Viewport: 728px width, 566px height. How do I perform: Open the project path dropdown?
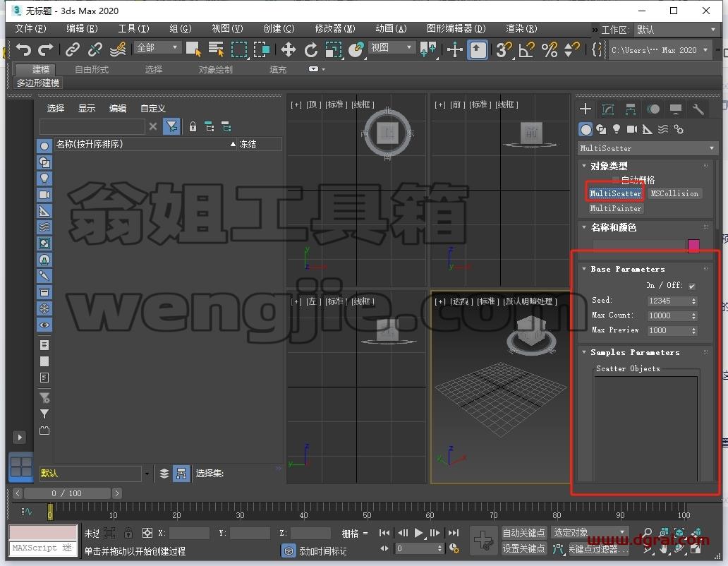click(660, 49)
